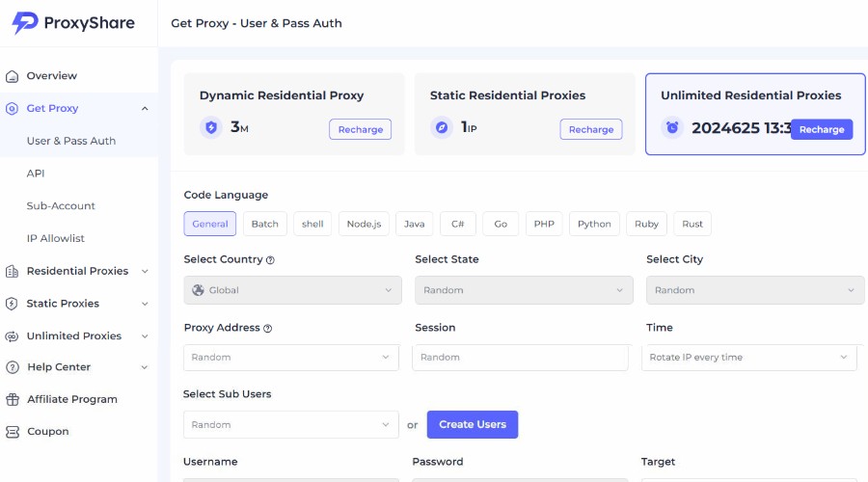The width and height of the screenshot is (868, 482).
Task: Recharge the Unlimited Residential Proxies plan
Action: coord(822,129)
